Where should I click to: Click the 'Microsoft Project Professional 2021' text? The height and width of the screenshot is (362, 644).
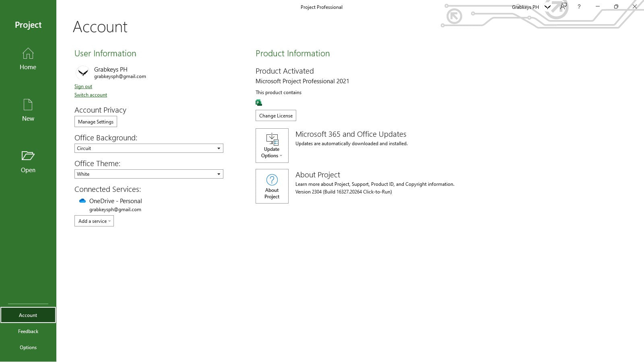click(x=302, y=81)
